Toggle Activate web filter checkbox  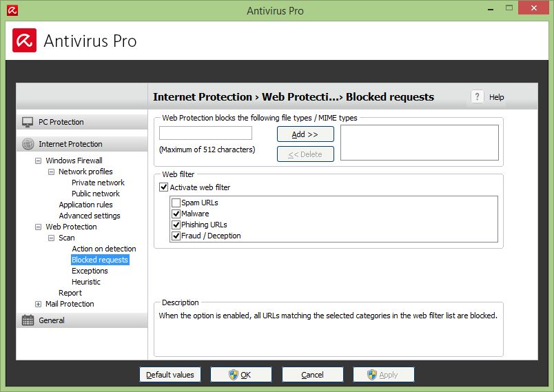(163, 187)
